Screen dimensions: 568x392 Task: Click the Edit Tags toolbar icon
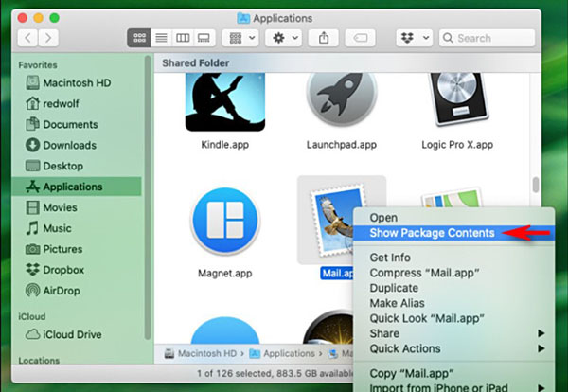coord(360,38)
